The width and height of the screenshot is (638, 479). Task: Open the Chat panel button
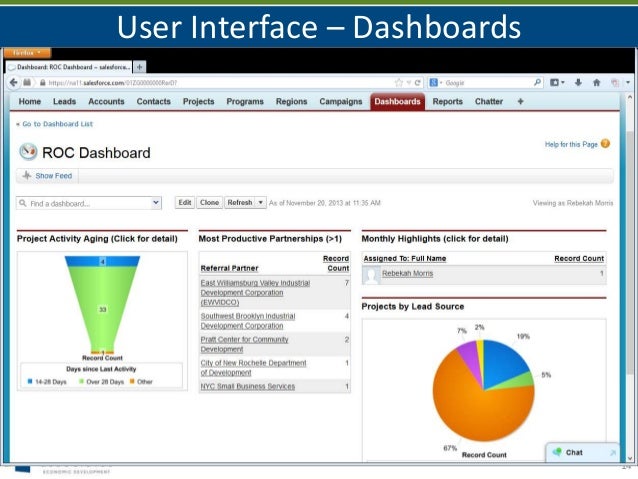(582, 452)
